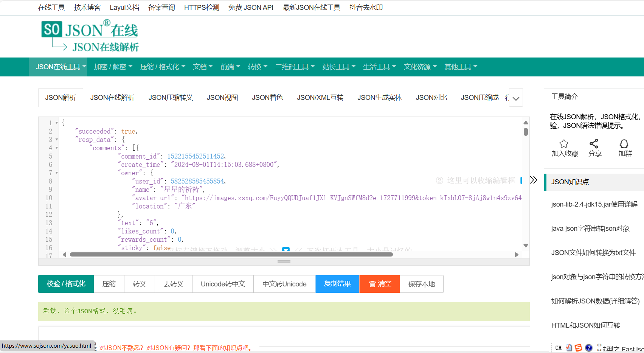
Task: Switch to the JSON视图 tab
Action: (222, 98)
